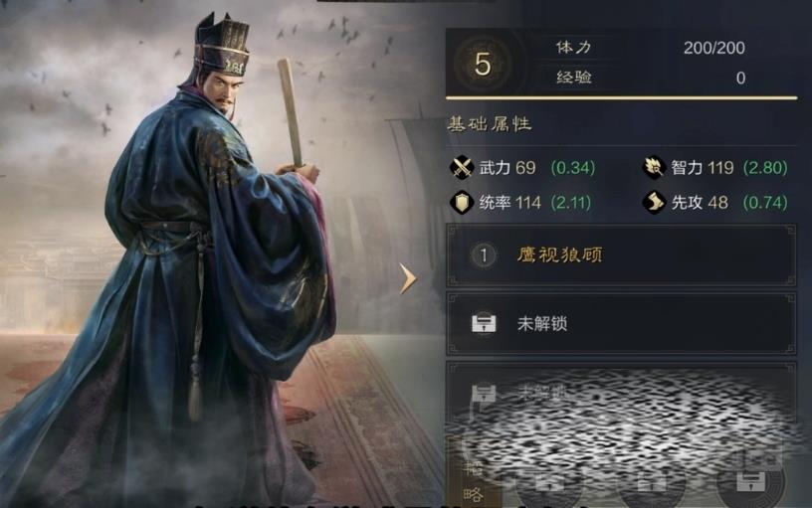Click the 基础属性 section heading
812x508 pixels.
490,124
